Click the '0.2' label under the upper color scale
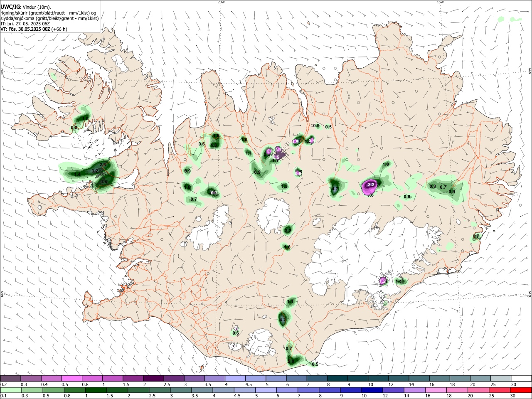 (3, 384)
